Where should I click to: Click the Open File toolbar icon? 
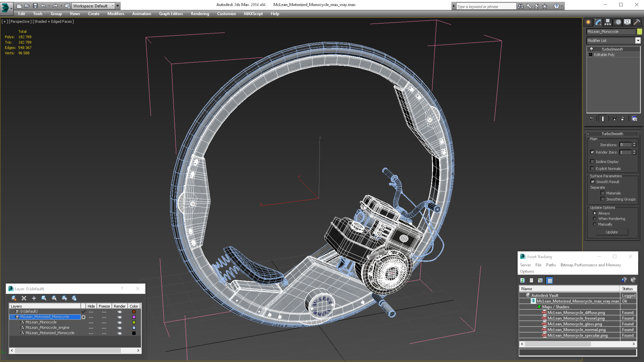[x=27, y=6]
